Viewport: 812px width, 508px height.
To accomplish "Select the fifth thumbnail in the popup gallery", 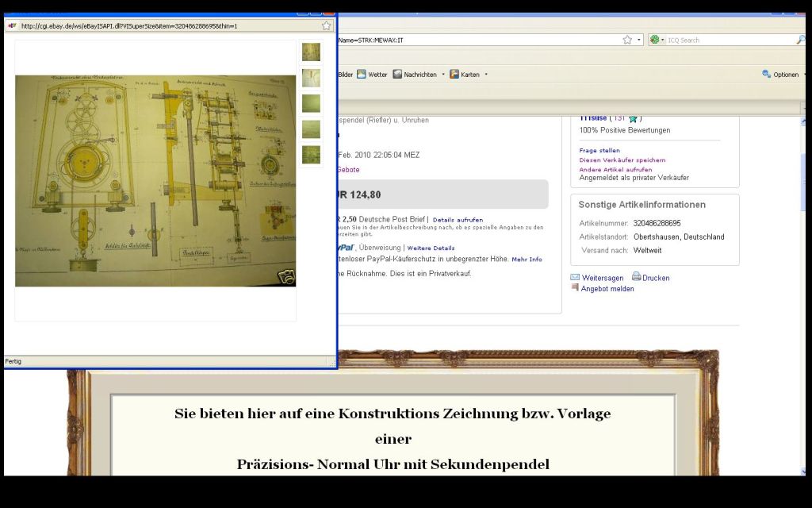I will pyautogui.click(x=311, y=155).
